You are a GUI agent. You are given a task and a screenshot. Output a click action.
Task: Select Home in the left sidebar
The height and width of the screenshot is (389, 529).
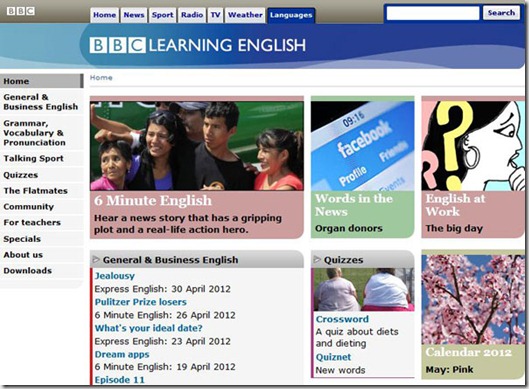[41, 81]
